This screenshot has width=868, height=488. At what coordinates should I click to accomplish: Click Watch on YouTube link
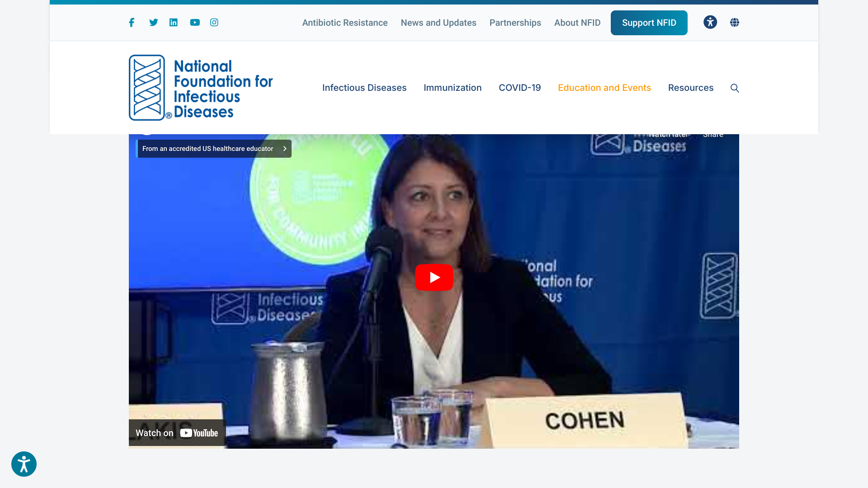click(177, 433)
